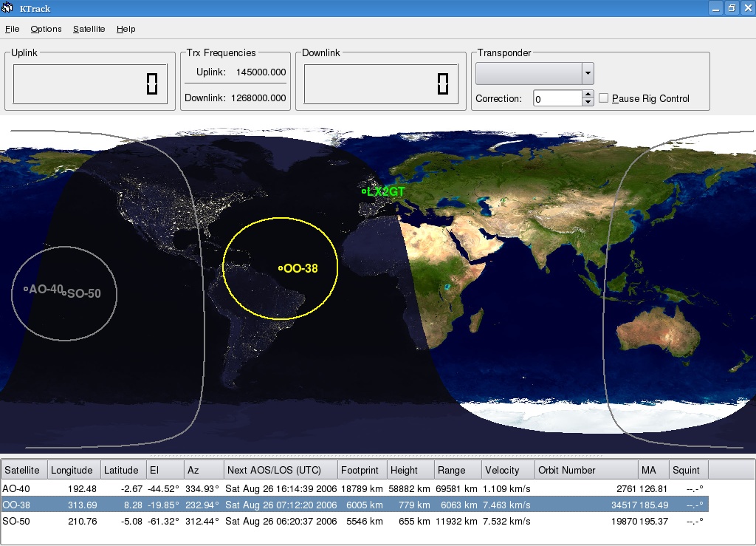Open the Options menu
Viewport: 756px width, 546px height.
[x=46, y=29]
